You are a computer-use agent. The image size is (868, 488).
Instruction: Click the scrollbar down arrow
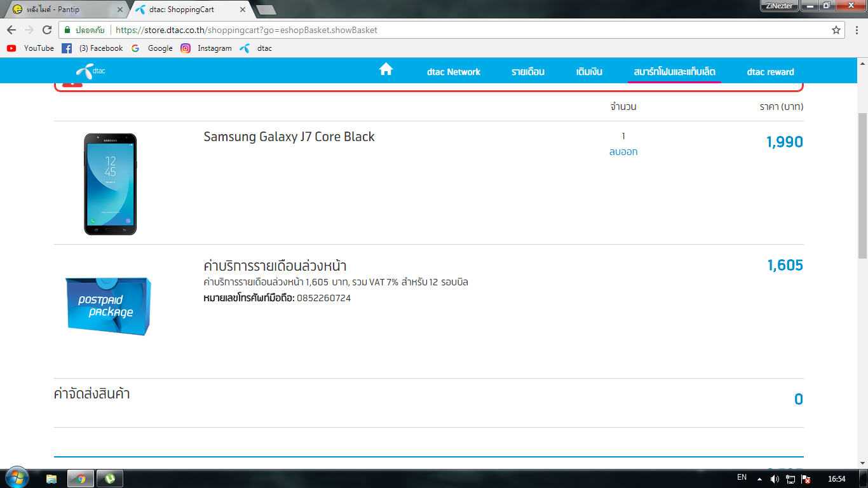click(862, 463)
